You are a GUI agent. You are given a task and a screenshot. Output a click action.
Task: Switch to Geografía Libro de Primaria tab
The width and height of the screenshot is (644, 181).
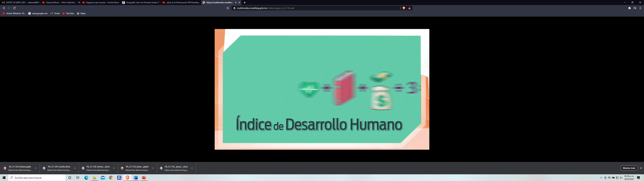pyautogui.click(x=141, y=3)
